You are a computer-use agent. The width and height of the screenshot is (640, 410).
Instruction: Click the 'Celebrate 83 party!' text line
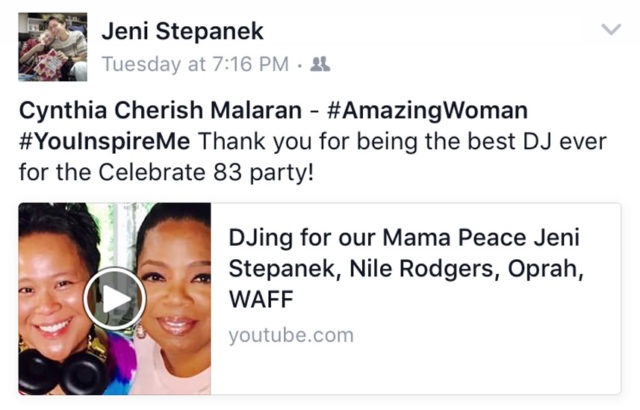point(206,172)
